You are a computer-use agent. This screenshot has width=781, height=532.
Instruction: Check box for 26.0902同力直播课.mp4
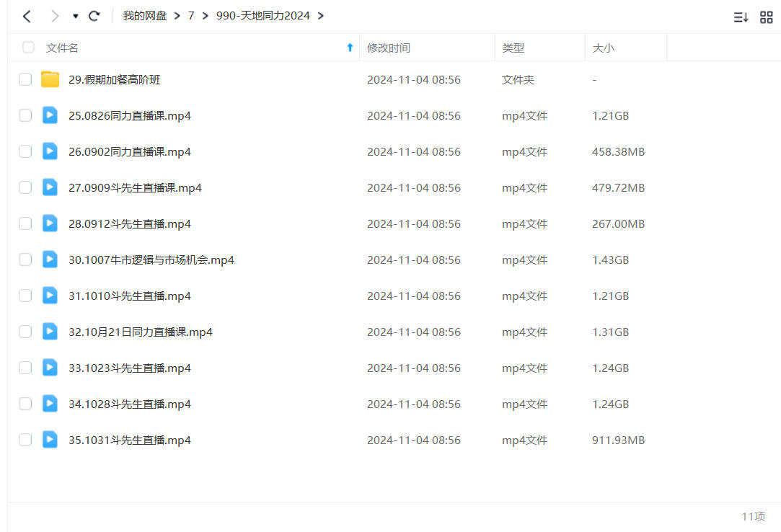[25, 151]
